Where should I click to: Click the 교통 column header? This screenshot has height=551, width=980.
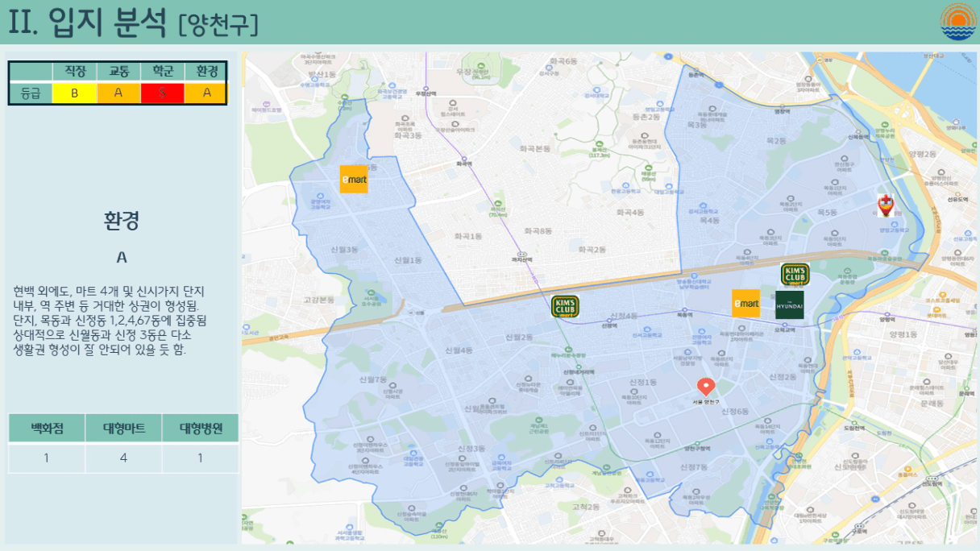coord(118,72)
